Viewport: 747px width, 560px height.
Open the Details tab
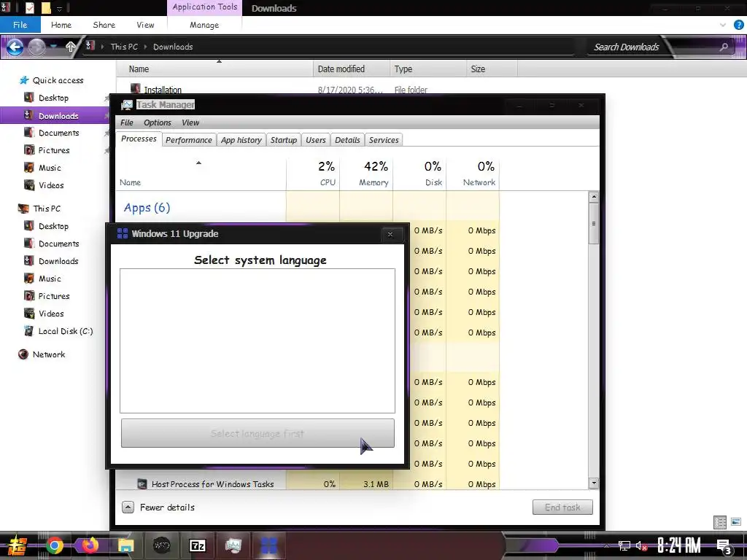(347, 140)
